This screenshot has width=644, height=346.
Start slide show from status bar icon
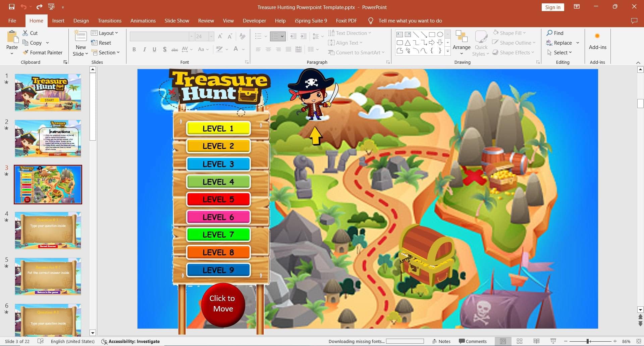pyautogui.click(x=553, y=341)
